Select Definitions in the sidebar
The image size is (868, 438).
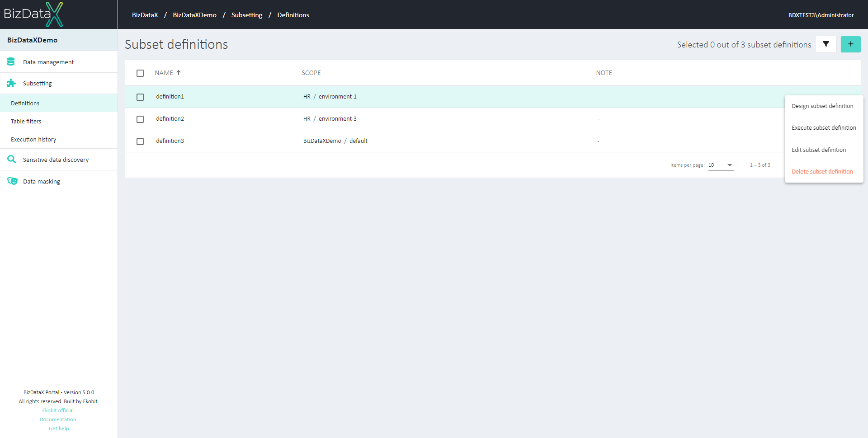click(59, 103)
